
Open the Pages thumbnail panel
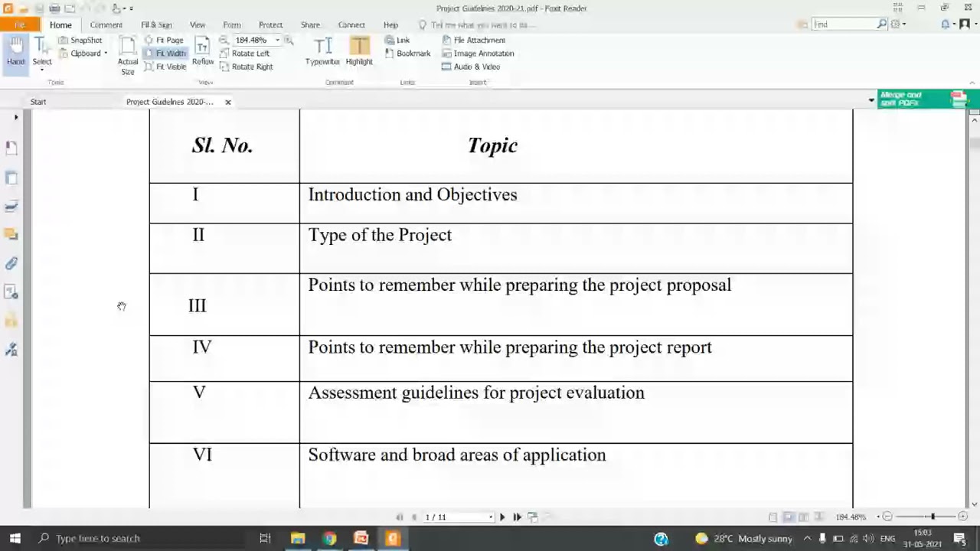11,178
